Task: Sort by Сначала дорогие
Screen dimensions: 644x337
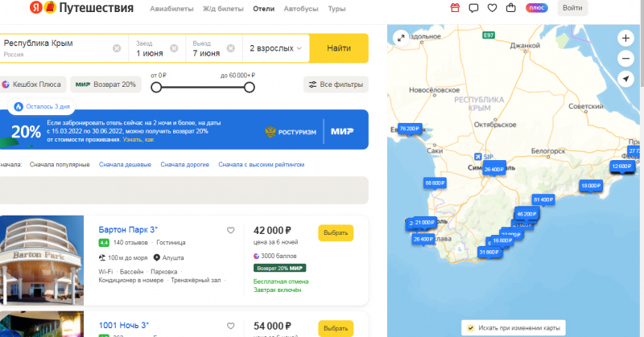Action: click(x=185, y=165)
